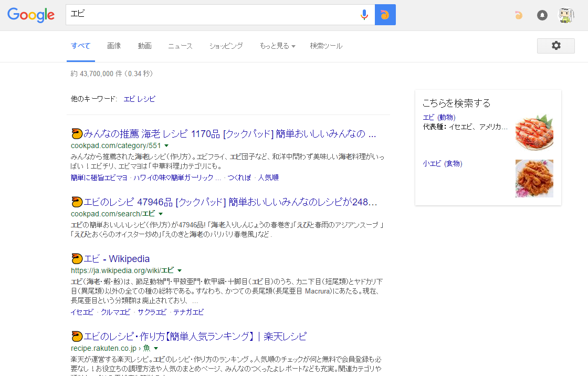Open 検索ツール options
The image size is (588, 376).
click(x=326, y=46)
